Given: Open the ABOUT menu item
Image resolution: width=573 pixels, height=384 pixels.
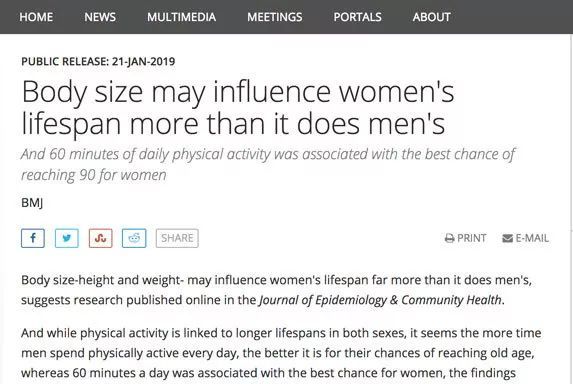Looking at the screenshot, I should (432, 17).
